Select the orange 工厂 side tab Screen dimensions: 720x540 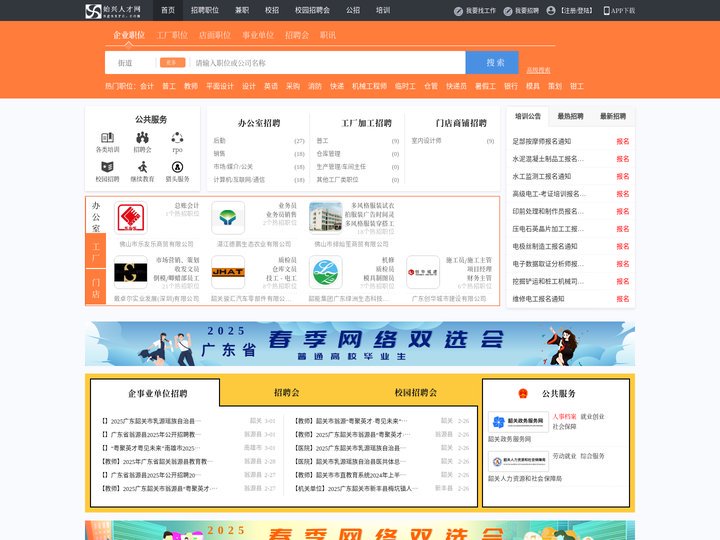[96, 251]
